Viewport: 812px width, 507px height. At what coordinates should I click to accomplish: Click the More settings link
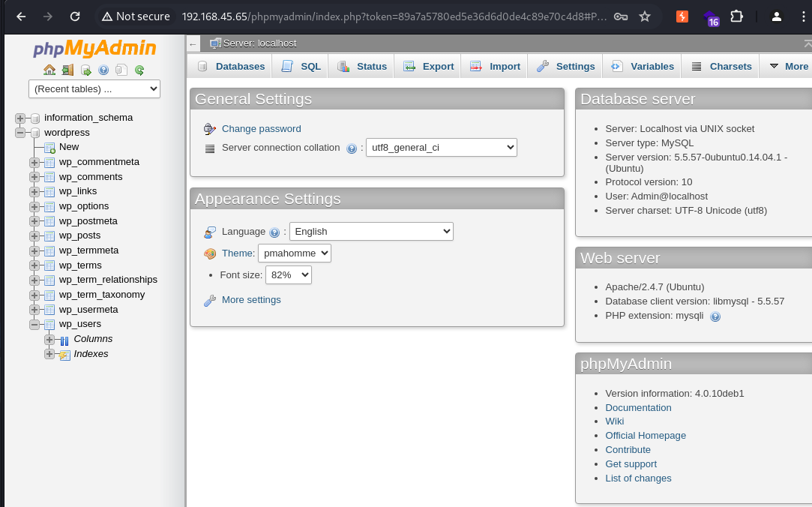coord(251,300)
